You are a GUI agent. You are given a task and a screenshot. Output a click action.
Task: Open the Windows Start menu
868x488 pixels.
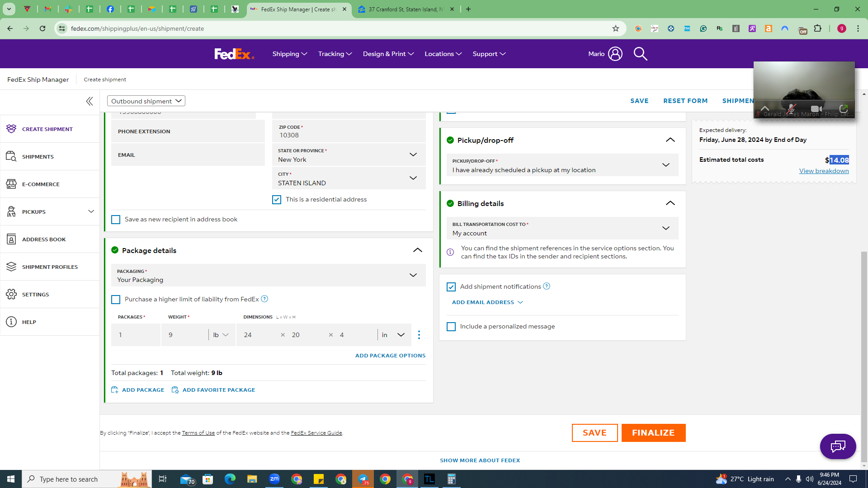[x=11, y=479]
